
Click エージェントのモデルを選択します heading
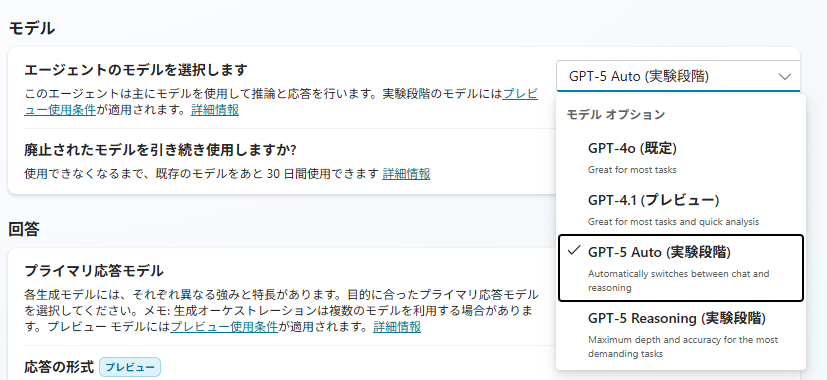136,69
